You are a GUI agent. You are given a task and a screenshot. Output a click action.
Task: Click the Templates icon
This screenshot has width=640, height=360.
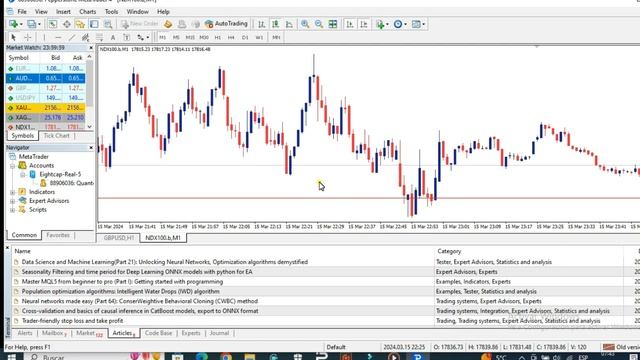coord(416,24)
